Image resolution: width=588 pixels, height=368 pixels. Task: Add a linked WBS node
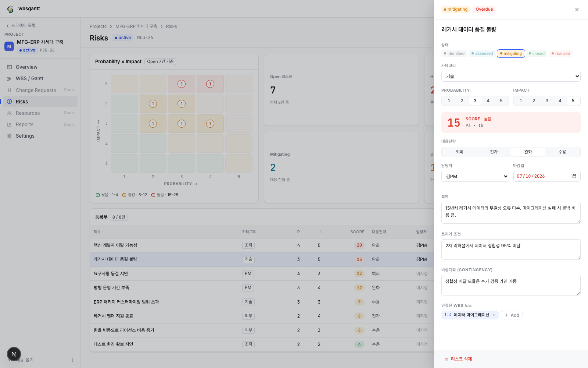[512, 315]
